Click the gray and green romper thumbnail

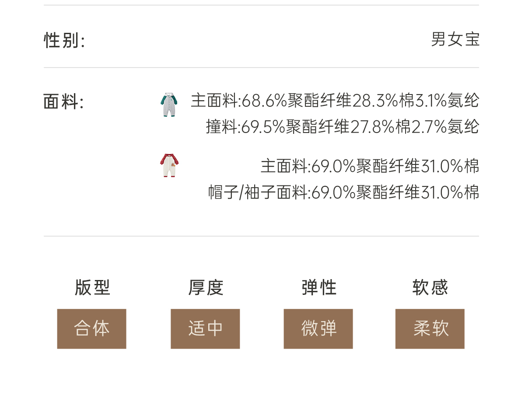169,105
